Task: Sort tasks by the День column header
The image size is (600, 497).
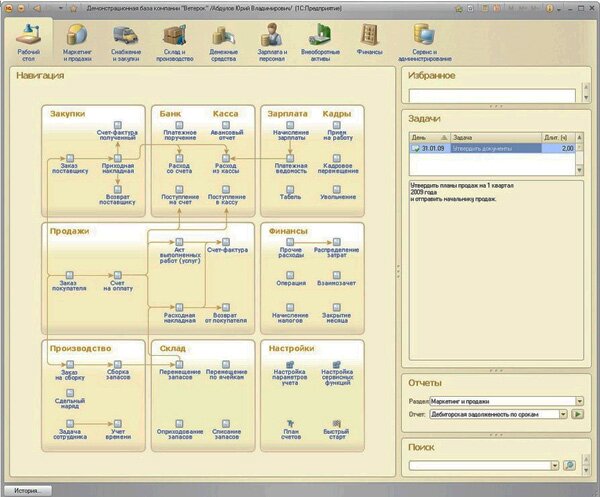Action: pos(429,137)
